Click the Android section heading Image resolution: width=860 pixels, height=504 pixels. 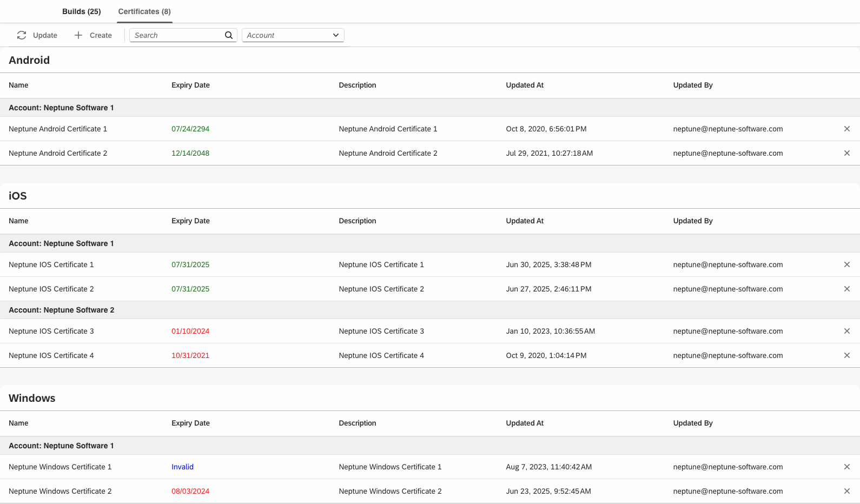click(x=29, y=60)
